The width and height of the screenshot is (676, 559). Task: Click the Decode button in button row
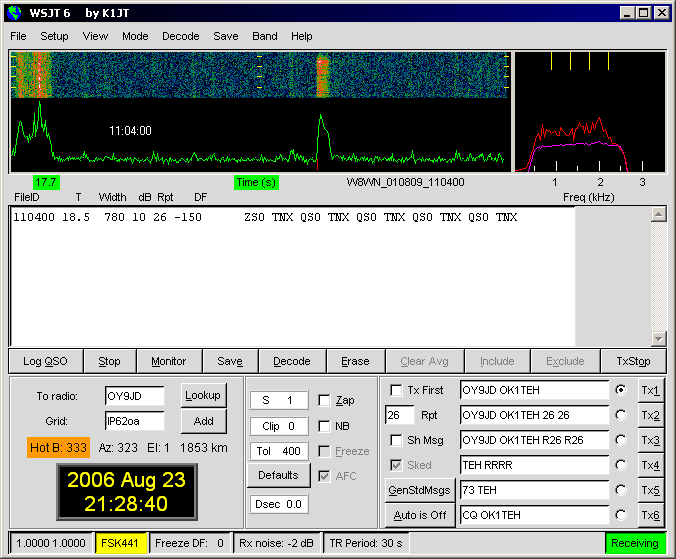[292, 361]
